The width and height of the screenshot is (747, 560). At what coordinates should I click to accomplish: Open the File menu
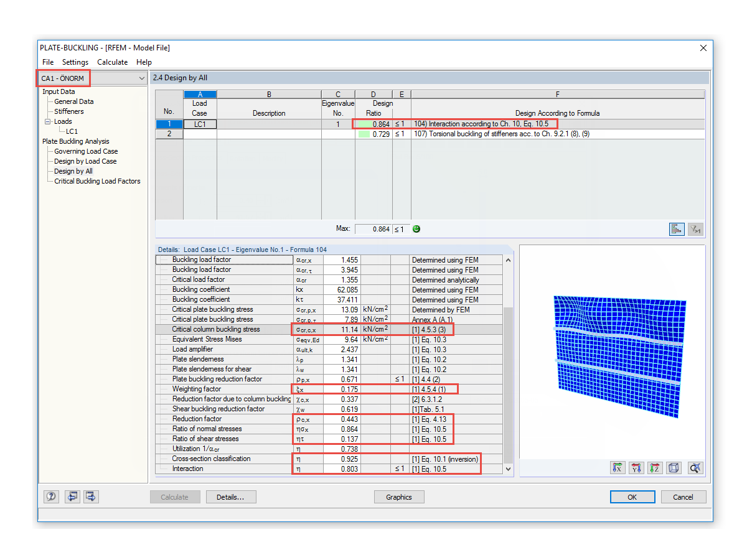(x=48, y=62)
